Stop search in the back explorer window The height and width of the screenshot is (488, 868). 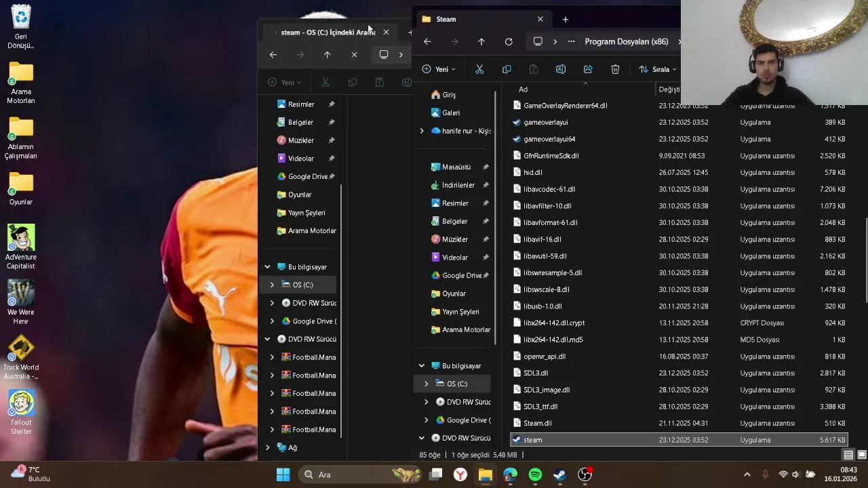(354, 54)
